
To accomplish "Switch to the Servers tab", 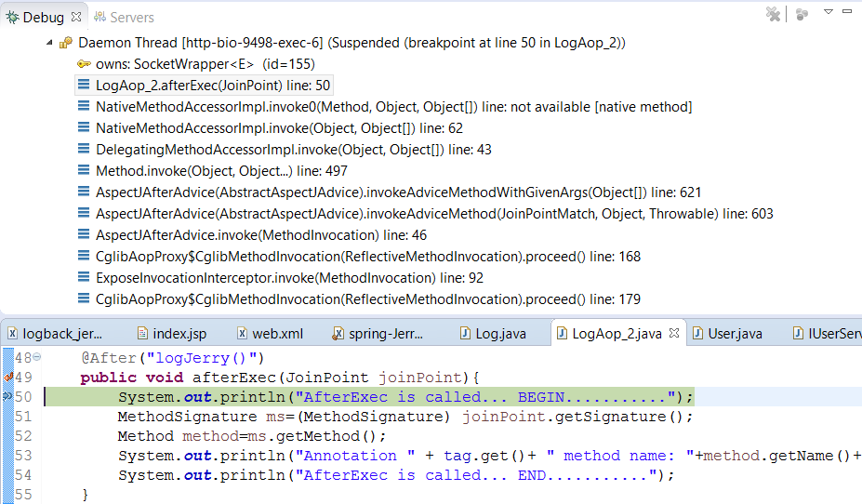I will point(125,18).
